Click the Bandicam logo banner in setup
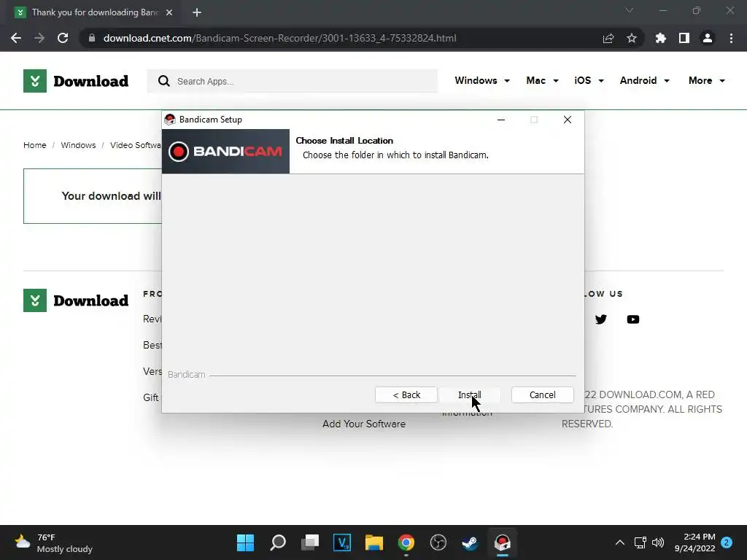This screenshot has height=560, width=747. [x=226, y=152]
